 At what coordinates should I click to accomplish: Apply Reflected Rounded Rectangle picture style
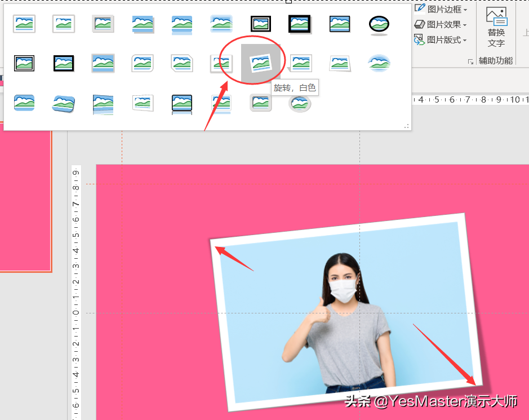point(182,25)
